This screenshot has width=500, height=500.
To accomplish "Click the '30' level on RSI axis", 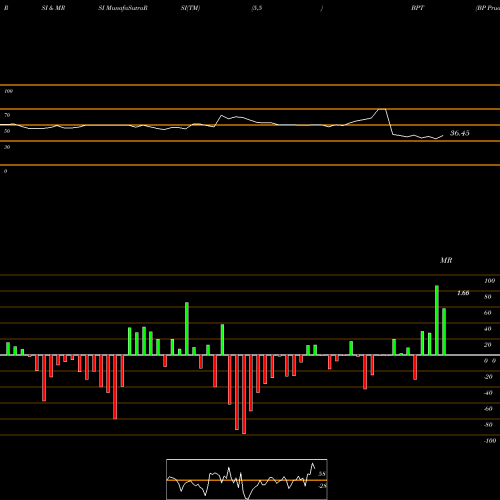I will click(x=7, y=147).
